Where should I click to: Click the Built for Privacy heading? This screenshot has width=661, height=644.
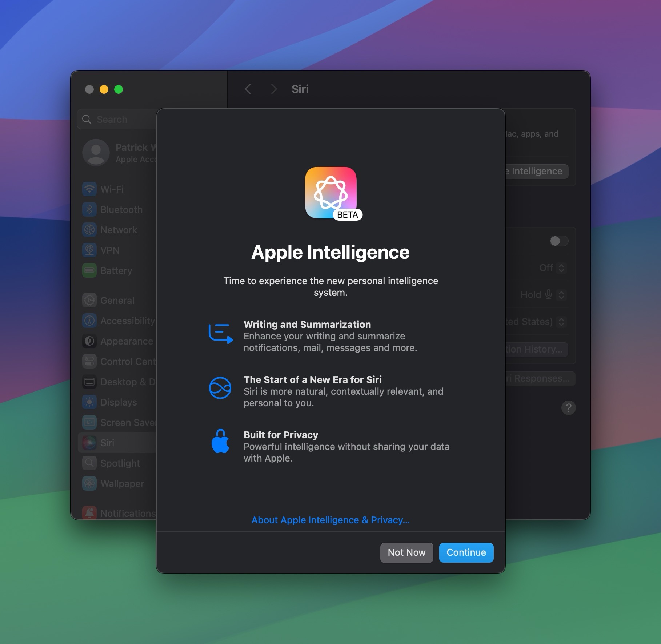[x=281, y=435]
